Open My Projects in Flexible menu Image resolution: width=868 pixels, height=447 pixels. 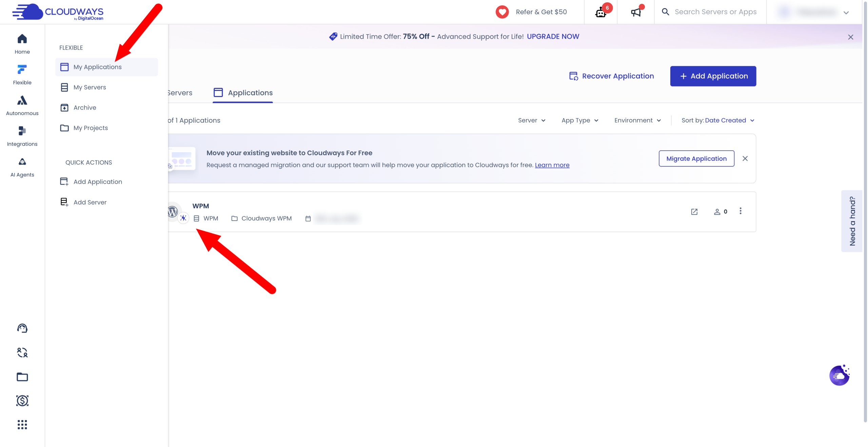click(x=106, y=128)
